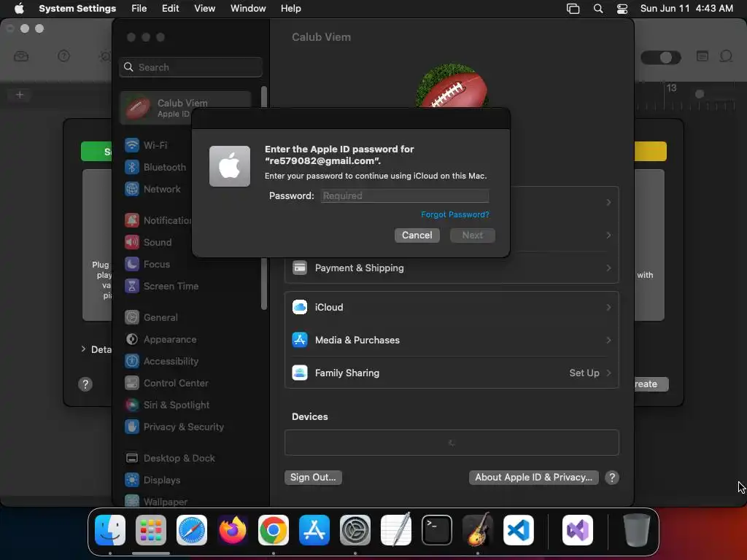
Task: Click the Next button in dialog
Action: (473, 236)
